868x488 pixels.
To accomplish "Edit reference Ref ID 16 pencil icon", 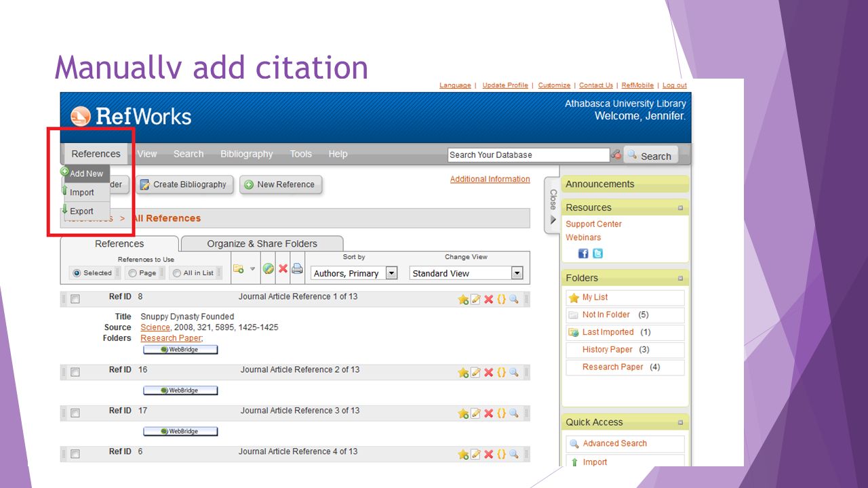I will (476, 372).
